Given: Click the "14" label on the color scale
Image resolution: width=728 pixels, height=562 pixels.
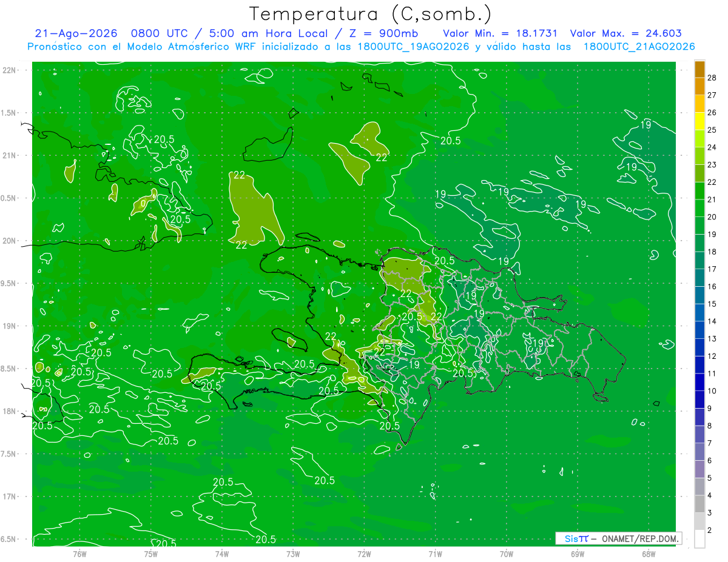Looking at the screenshot, I should pyautogui.click(x=712, y=321).
